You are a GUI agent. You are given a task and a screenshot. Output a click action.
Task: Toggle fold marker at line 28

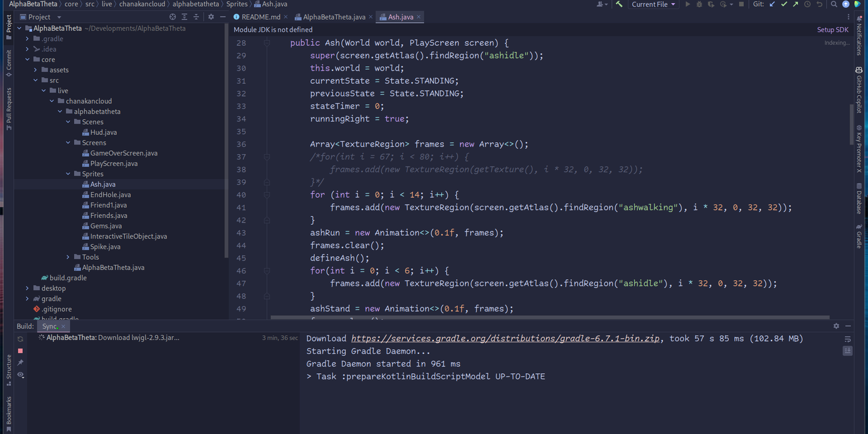pyautogui.click(x=266, y=43)
